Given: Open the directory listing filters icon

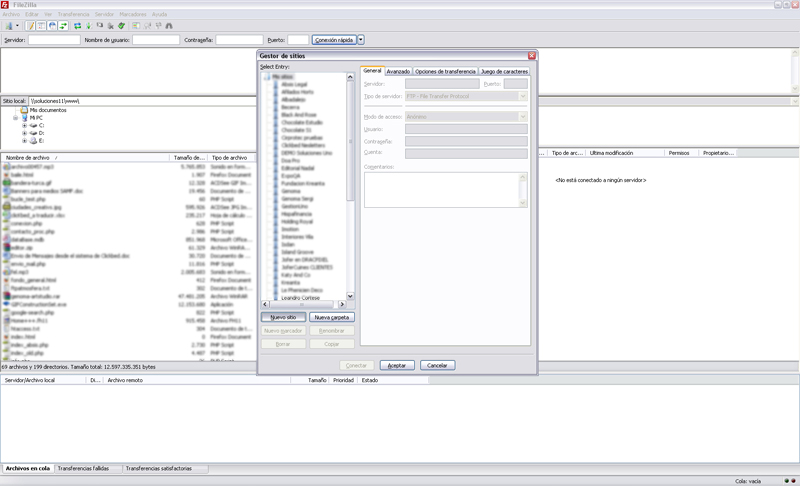Looking at the screenshot, I should (136, 25).
